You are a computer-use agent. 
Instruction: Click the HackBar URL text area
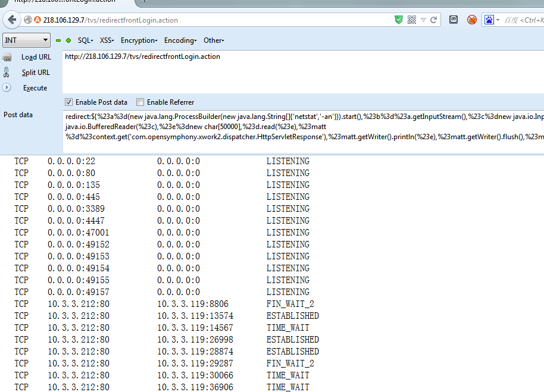pyautogui.click(x=303, y=72)
